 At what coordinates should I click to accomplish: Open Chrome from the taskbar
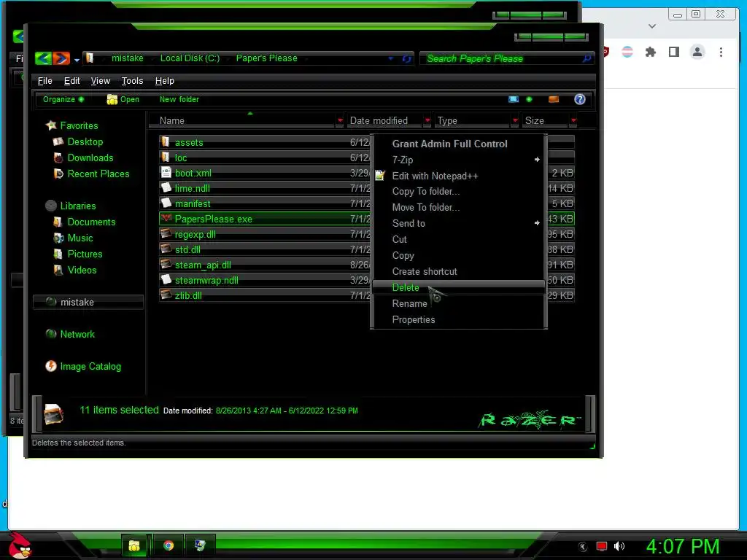tap(169, 545)
